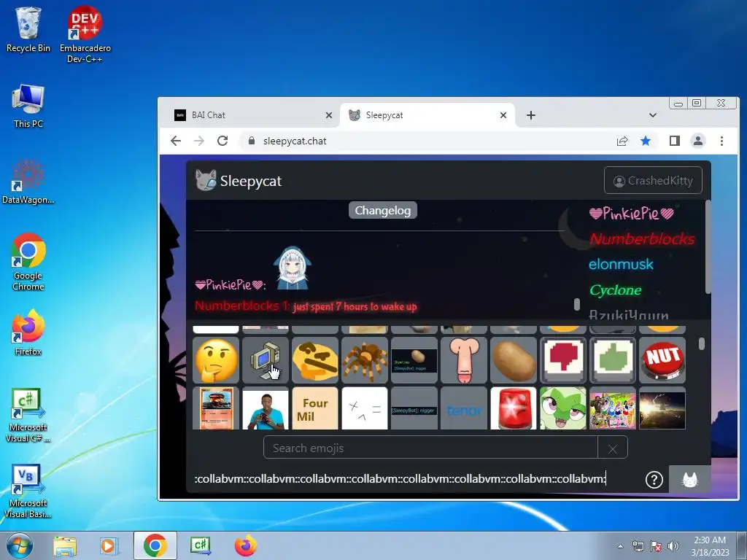Open Chrome three-dot menu
This screenshot has width=747, height=560.
[721, 141]
